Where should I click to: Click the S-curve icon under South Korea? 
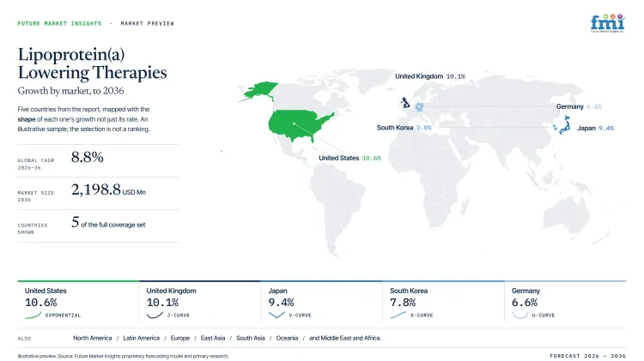click(398, 315)
